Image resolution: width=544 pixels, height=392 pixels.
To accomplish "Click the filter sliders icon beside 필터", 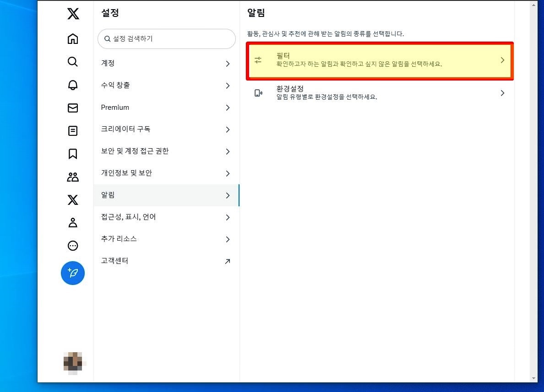I will [258, 60].
